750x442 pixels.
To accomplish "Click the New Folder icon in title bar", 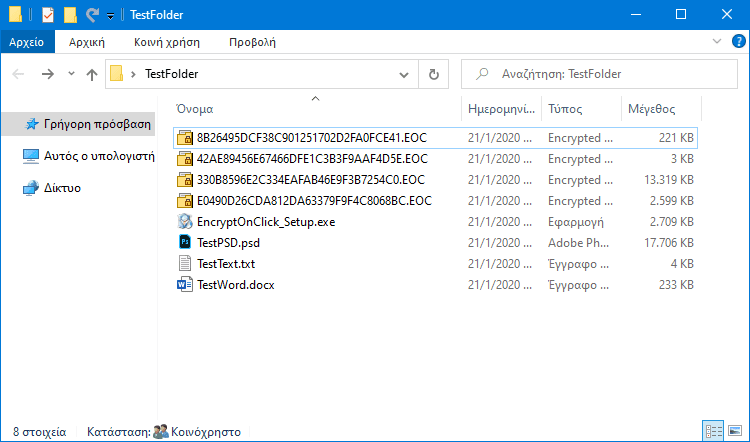I will pyautogui.click(x=70, y=15).
